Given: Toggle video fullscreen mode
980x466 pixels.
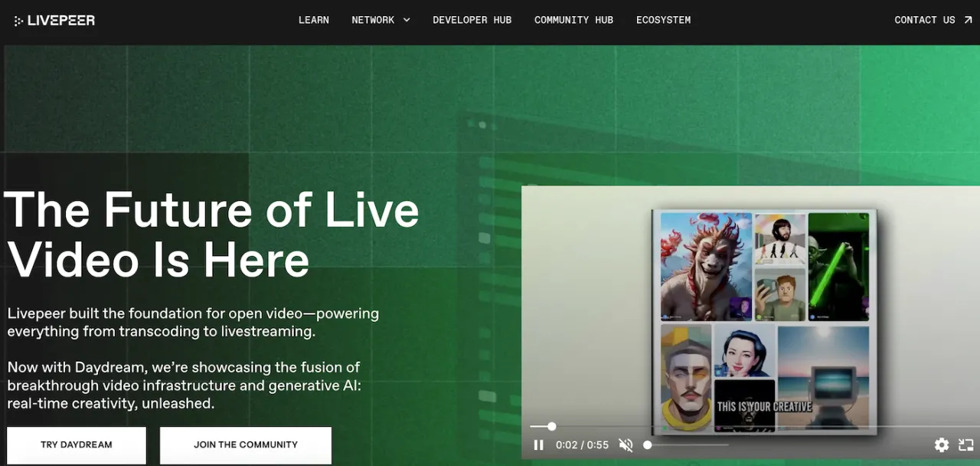Looking at the screenshot, I should tap(965, 445).
